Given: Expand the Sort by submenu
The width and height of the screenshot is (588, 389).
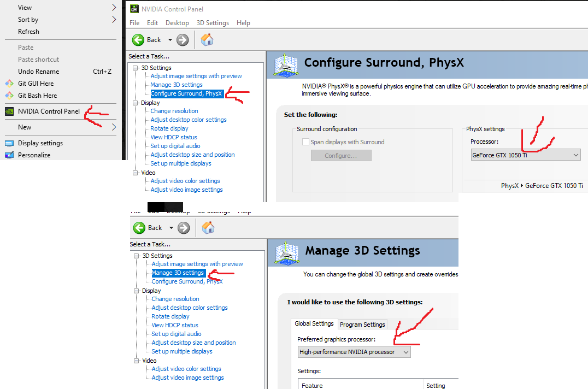Looking at the screenshot, I should [x=114, y=20].
